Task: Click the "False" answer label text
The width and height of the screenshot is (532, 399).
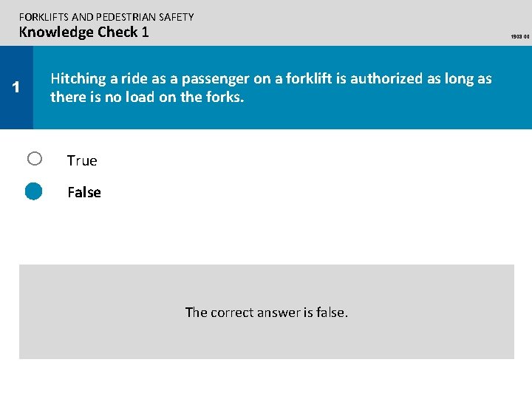Action: (x=84, y=192)
